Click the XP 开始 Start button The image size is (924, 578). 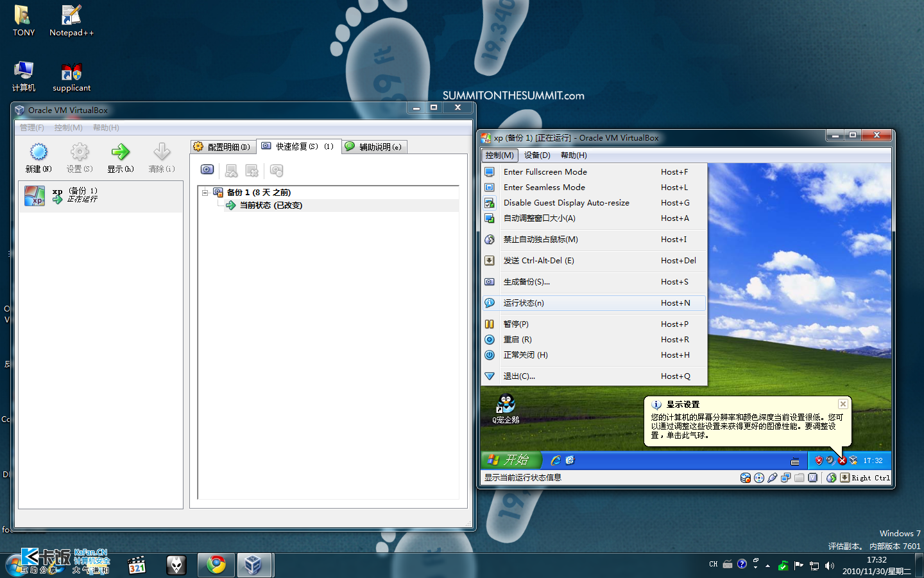[512, 460]
